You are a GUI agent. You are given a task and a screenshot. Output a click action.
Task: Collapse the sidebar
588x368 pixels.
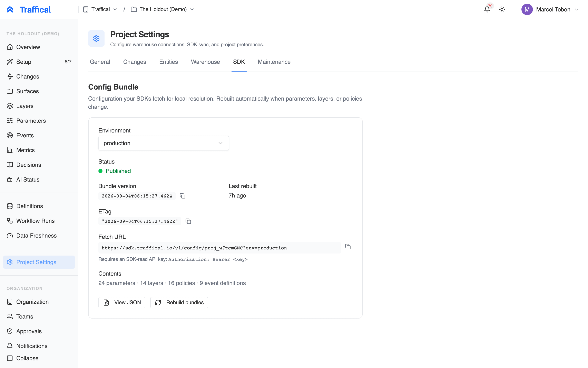(x=39, y=358)
